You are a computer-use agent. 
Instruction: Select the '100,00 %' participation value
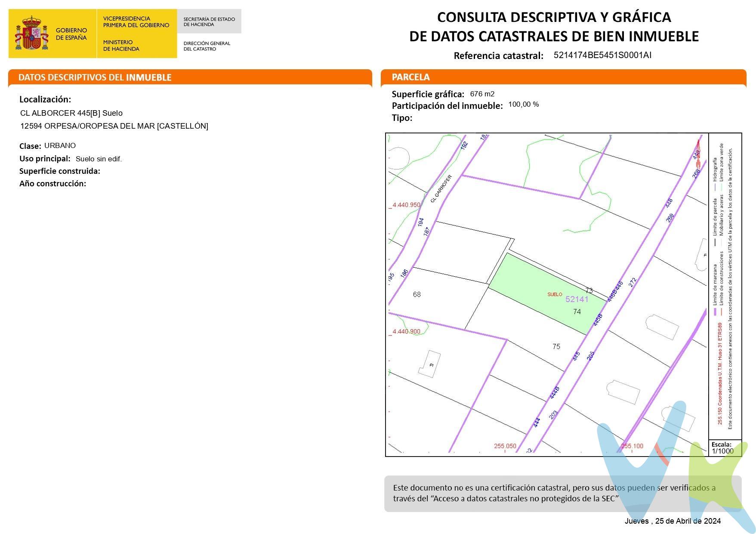[523, 105]
